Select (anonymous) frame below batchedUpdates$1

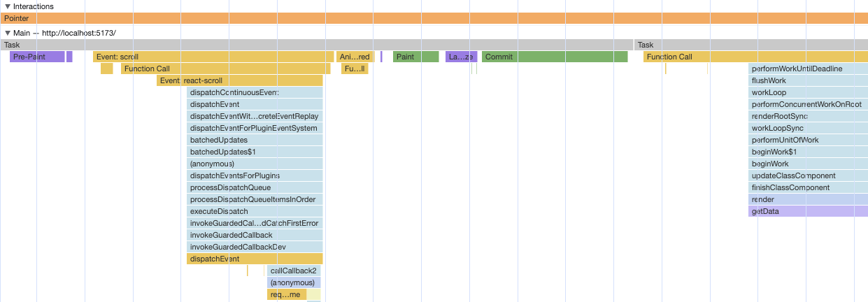coord(255,164)
